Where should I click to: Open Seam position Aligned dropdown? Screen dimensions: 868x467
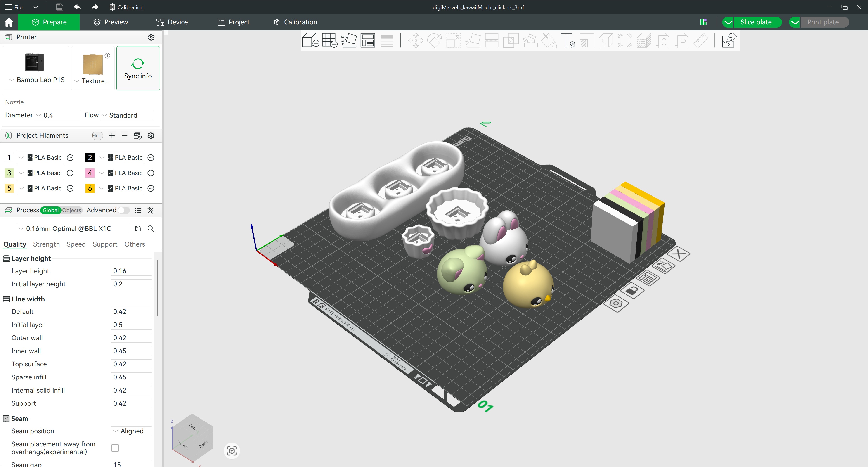[x=131, y=431]
